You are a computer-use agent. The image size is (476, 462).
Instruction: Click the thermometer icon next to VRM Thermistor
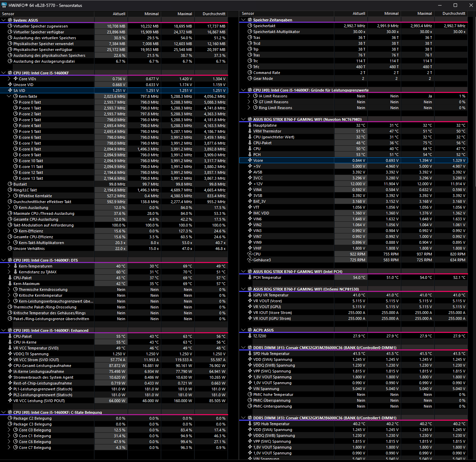click(250, 131)
